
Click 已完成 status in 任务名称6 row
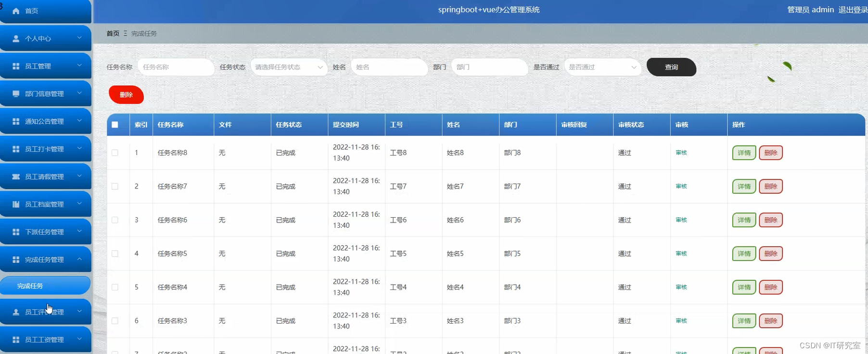click(285, 220)
